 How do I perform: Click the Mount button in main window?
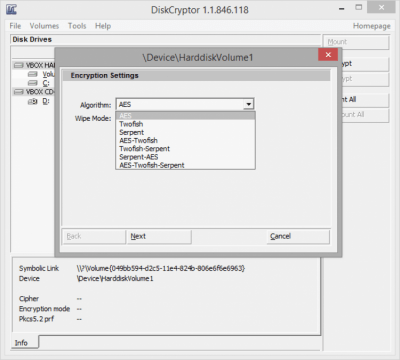(x=356, y=42)
